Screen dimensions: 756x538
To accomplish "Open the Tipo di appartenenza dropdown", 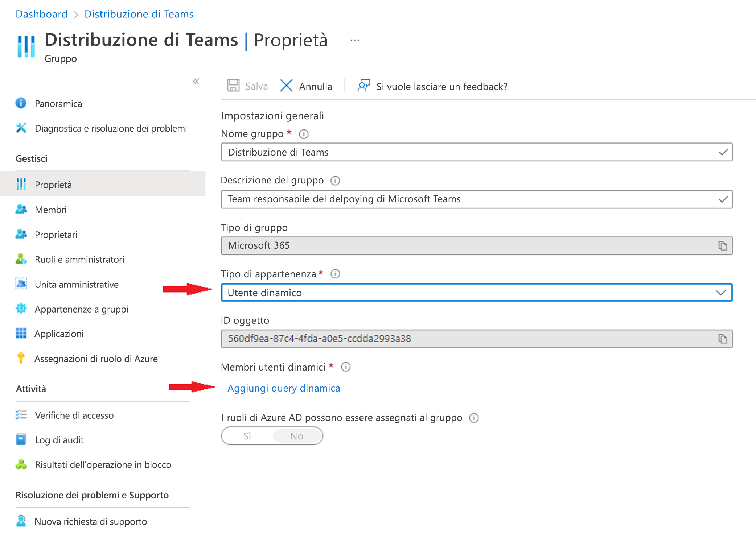I will [x=477, y=293].
